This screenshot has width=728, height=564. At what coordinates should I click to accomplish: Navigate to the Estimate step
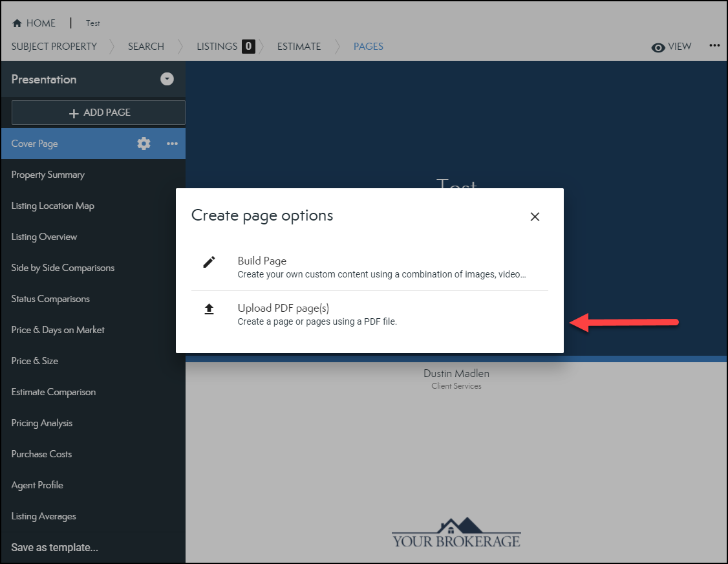(299, 47)
